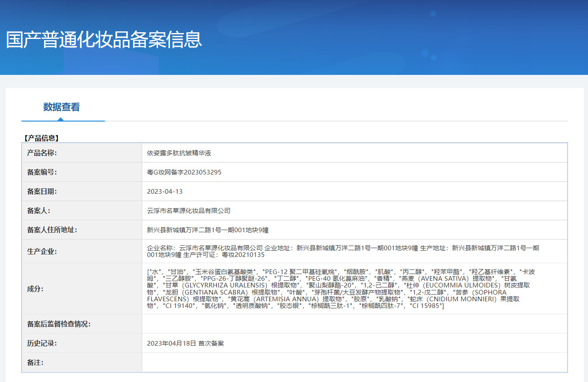Select product name 依姿露多肽抗皱精华液

tap(179, 153)
